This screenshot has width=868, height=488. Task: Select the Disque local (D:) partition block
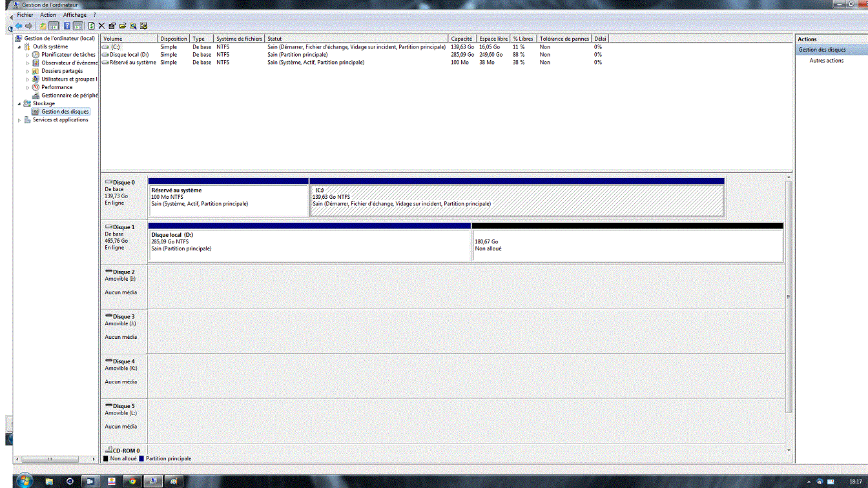click(x=309, y=245)
